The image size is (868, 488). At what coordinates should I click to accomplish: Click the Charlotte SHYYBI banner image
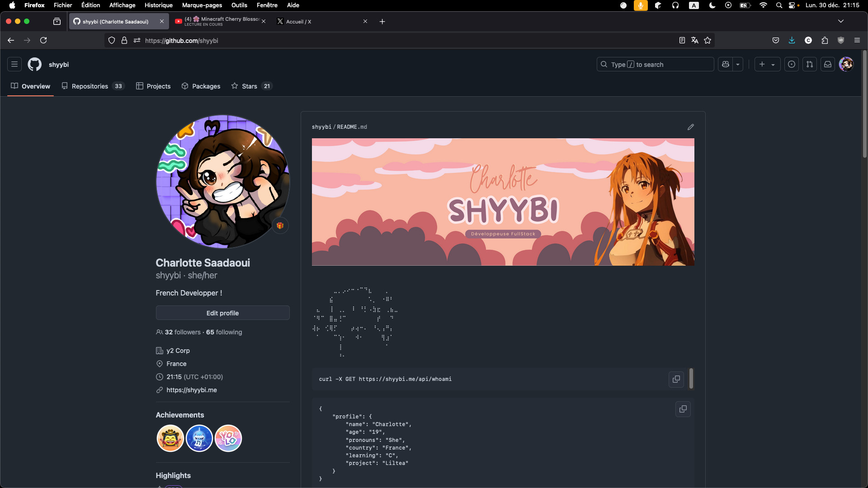click(503, 202)
